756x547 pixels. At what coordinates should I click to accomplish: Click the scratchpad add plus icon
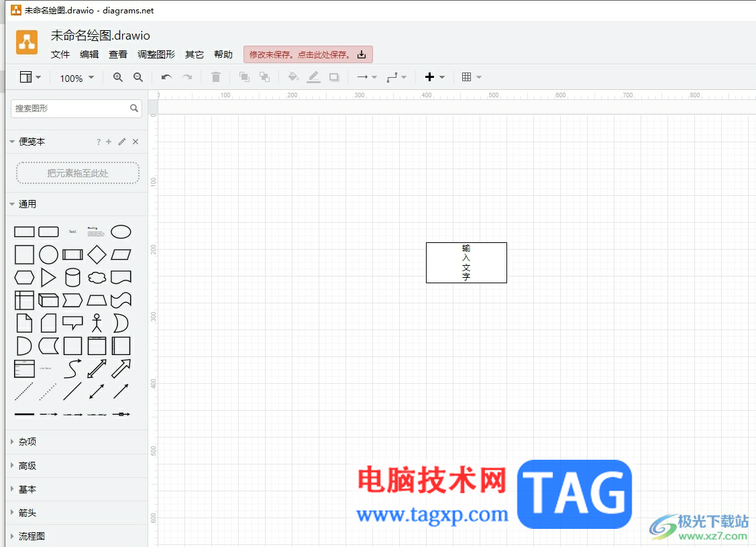click(109, 142)
